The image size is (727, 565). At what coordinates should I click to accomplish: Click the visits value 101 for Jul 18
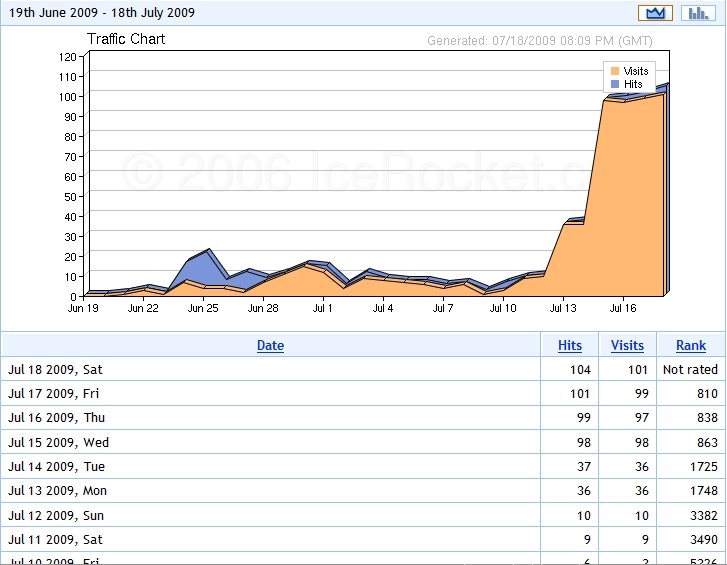[x=638, y=369]
